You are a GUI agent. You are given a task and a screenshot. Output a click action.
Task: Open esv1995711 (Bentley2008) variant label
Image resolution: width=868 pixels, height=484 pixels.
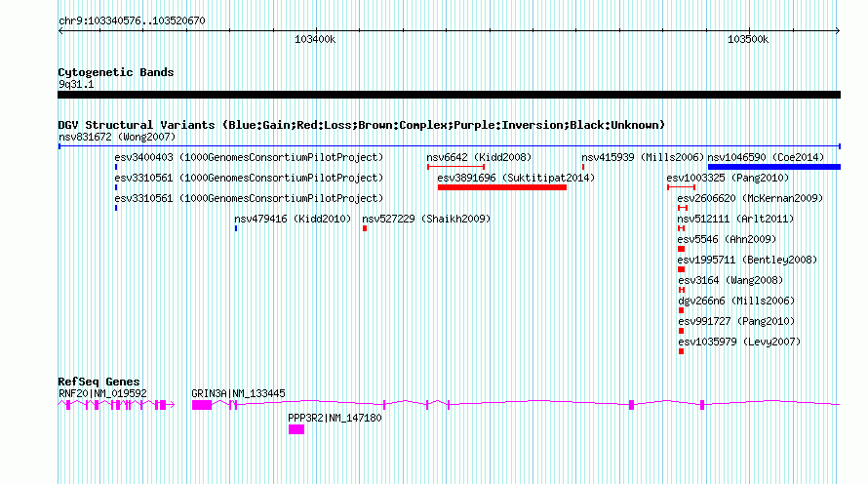[747, 260]
